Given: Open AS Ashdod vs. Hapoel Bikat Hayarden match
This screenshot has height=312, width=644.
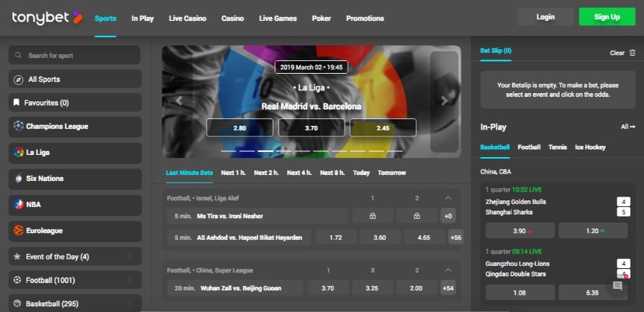Looking at the screenshot, I should pyautogui.click(x=239, y=238).
